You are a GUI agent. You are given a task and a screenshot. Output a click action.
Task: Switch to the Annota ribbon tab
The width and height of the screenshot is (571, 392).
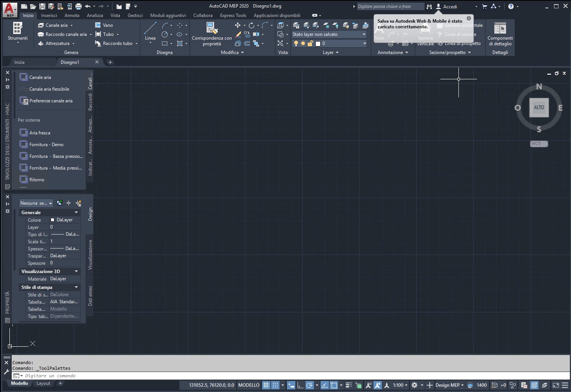pos(72,15)
